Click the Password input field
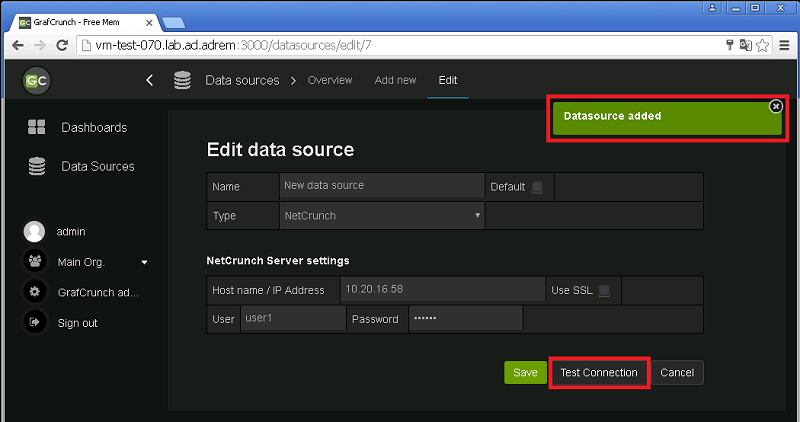800x422 pixels. tap(466, 318)
